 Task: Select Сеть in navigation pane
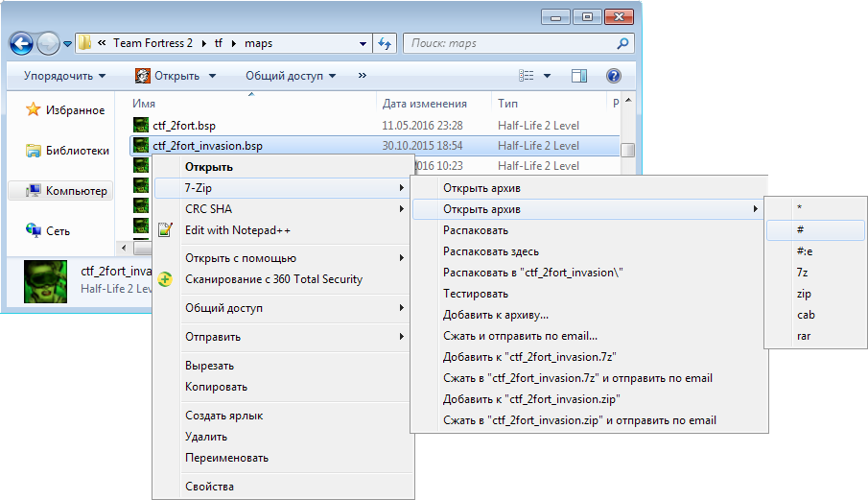48,231
